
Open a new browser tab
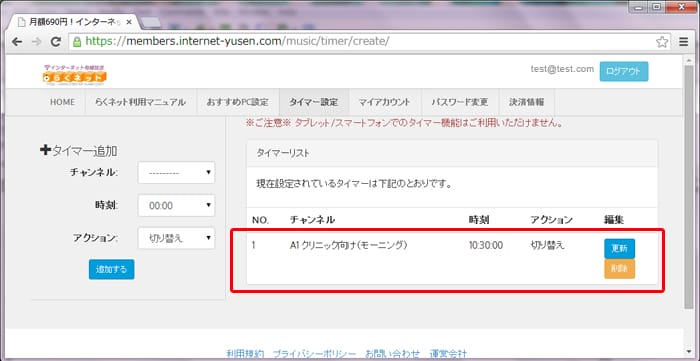point(151,22)
